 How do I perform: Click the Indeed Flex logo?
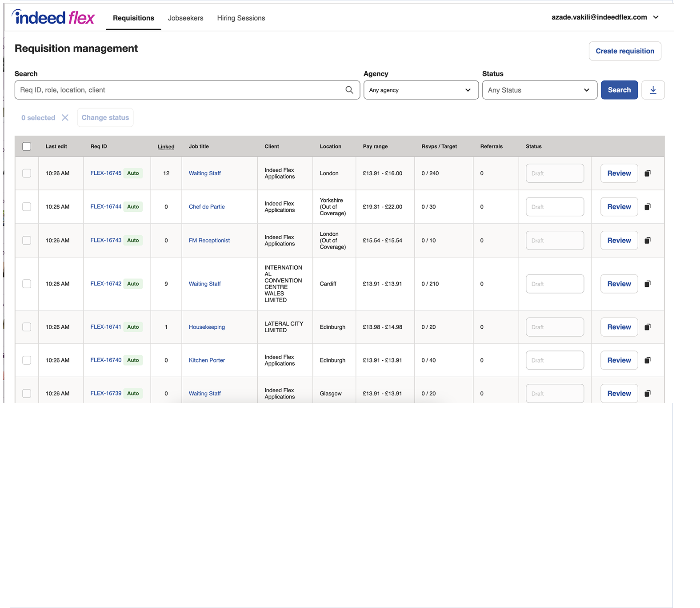(x=54, y=18)
